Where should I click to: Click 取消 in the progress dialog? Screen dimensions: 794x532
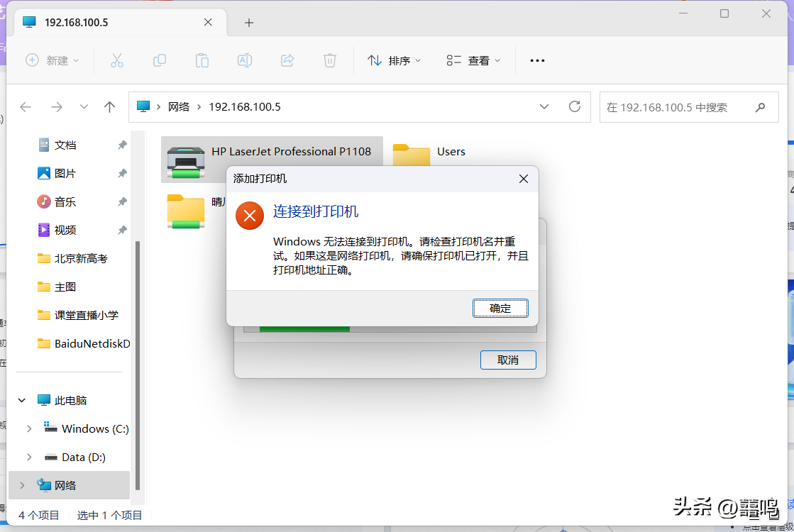[x=508, y=360]
